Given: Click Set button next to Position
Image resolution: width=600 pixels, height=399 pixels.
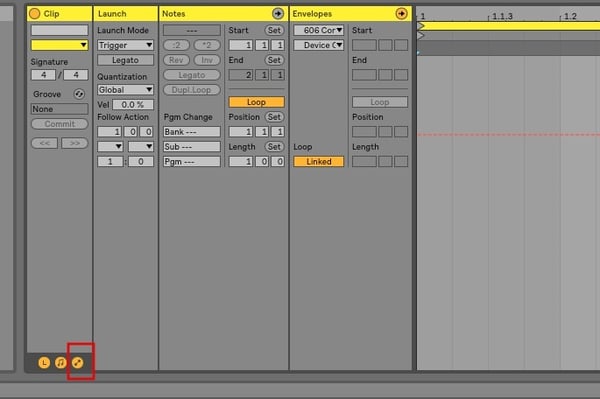Looking at the screenshot, I should click(x=274, y=117).
